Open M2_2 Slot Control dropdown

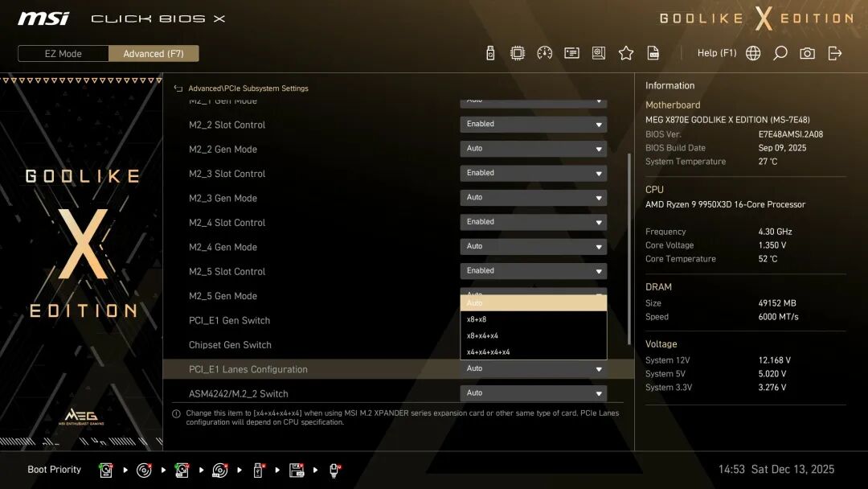point(533,125)
